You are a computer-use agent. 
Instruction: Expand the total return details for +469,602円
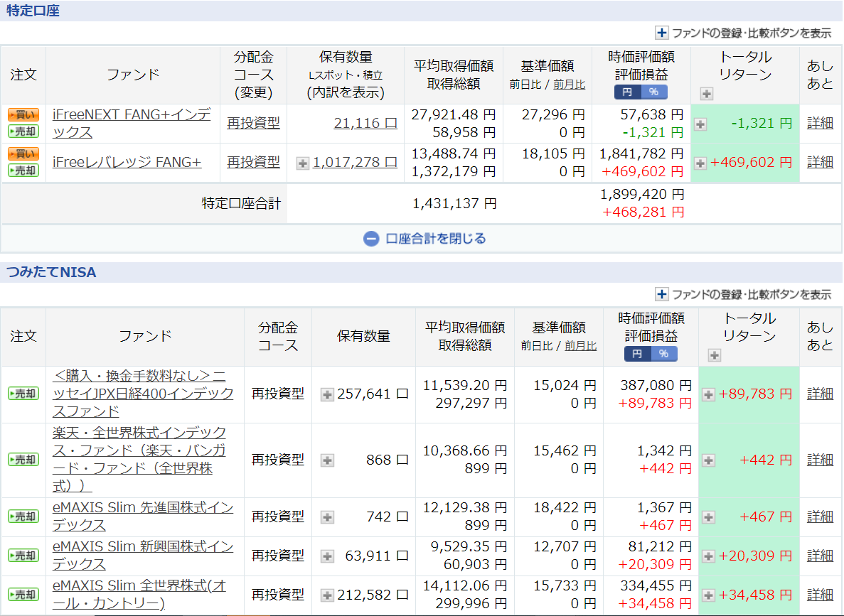(700, 163)
